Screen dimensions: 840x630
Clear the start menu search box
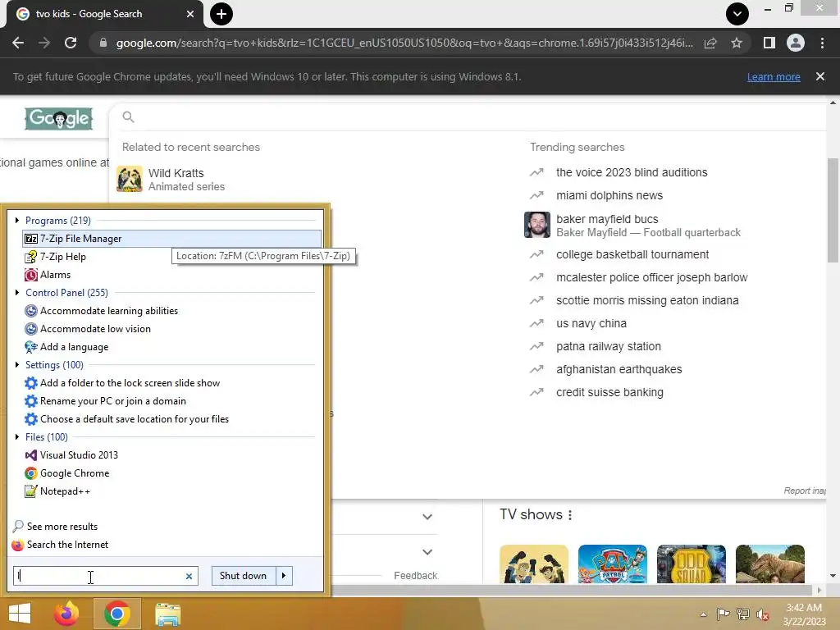[189, 577]
